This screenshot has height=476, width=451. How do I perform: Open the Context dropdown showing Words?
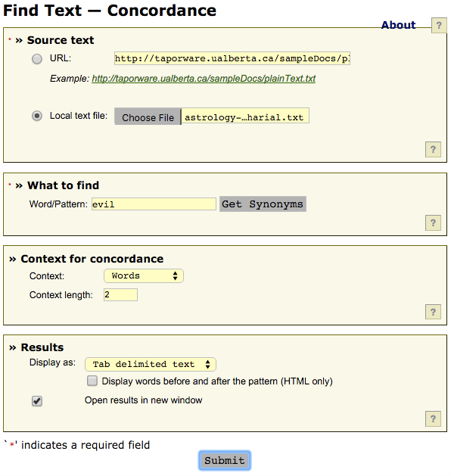(x=144, y=276)
